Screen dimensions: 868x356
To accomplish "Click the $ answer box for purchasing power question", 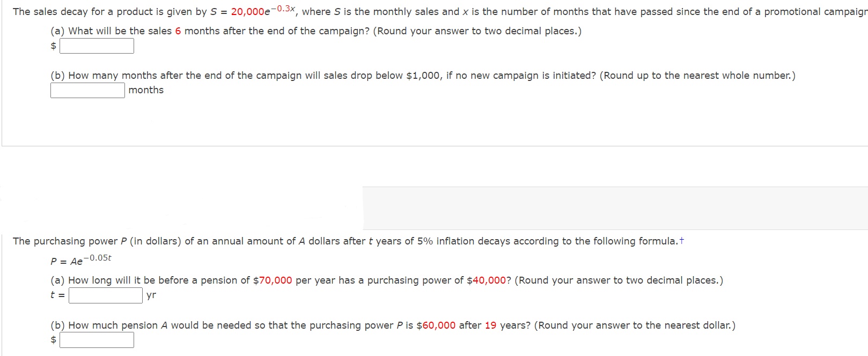I will pyautogui.click(x=97, y=339).
